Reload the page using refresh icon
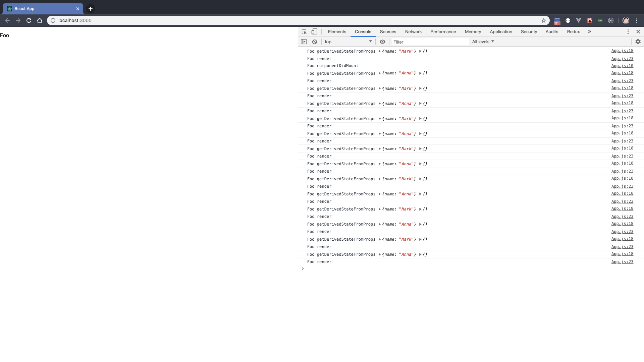The width and height of the screenshot is (644, 362). (x=29, y=20)
